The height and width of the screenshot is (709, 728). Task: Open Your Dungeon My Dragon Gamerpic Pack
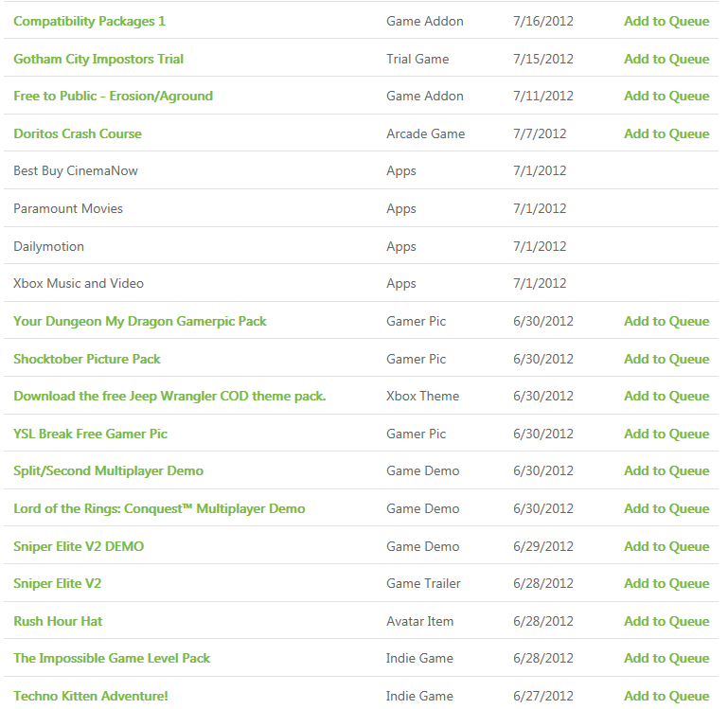pos(140,321)
